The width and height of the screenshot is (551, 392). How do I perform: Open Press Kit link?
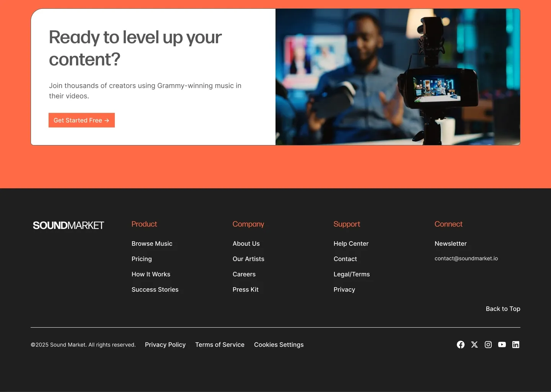[x=246, y=289]
